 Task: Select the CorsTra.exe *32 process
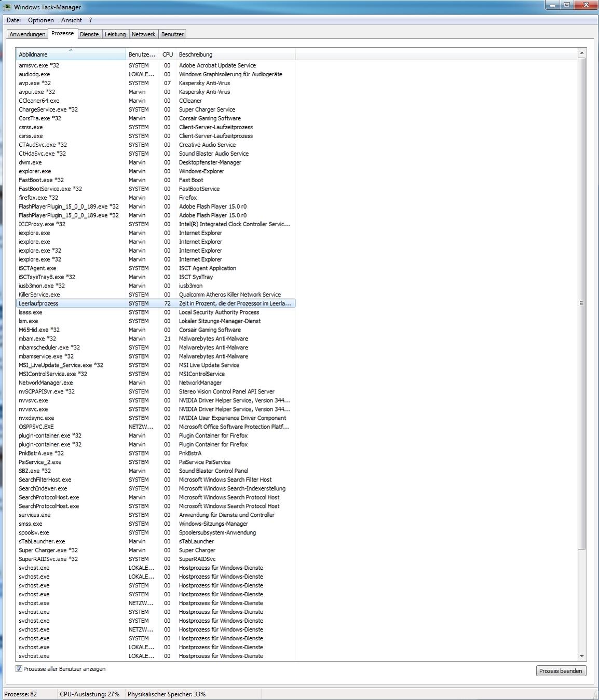pyautogui.click(x=156, y=118)
